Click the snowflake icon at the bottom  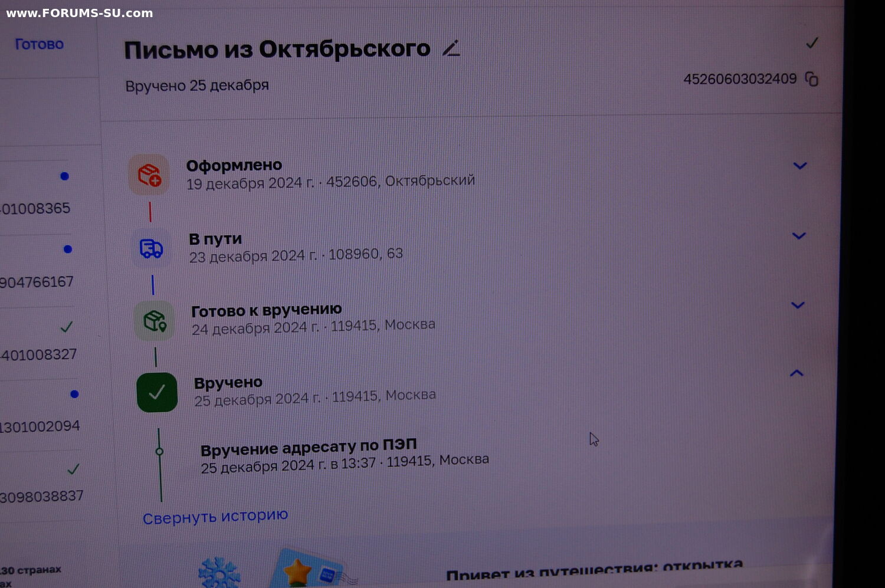click(219, 572)
